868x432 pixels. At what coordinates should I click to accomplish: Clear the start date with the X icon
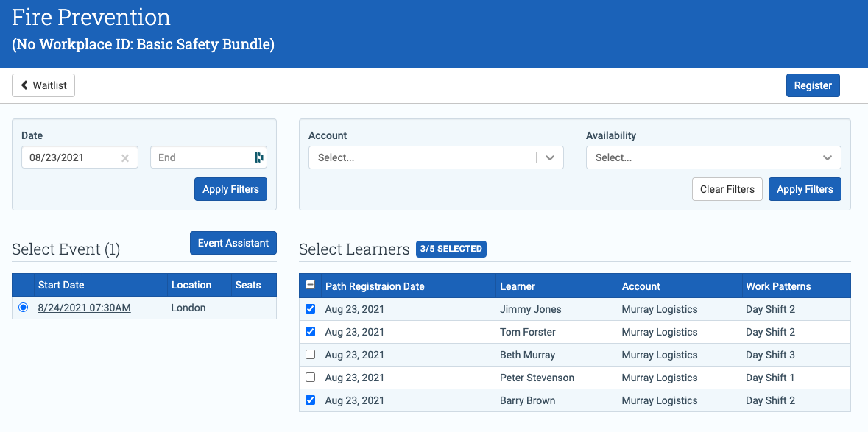pyautogui.click(x=125, y=158)
